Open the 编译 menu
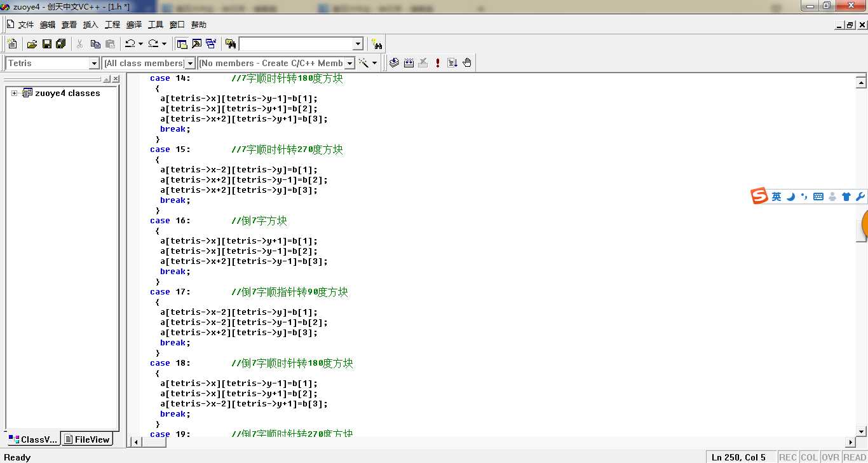 [x=134, y=25]
